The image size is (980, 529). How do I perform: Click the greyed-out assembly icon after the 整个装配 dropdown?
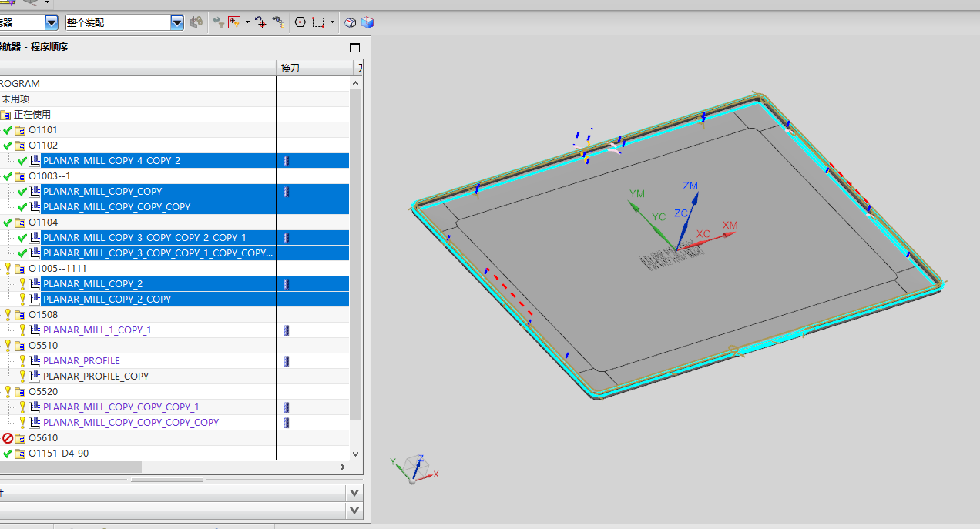196,22
